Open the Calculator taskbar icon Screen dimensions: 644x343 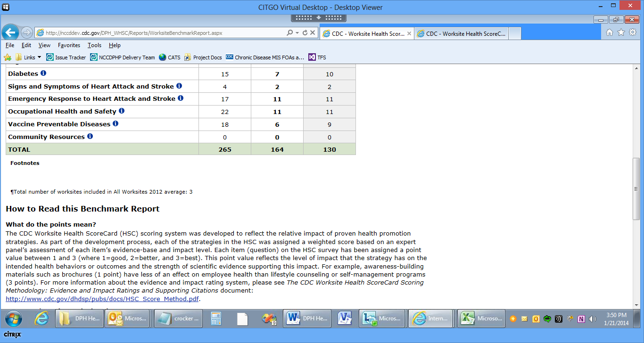[216, 318]
